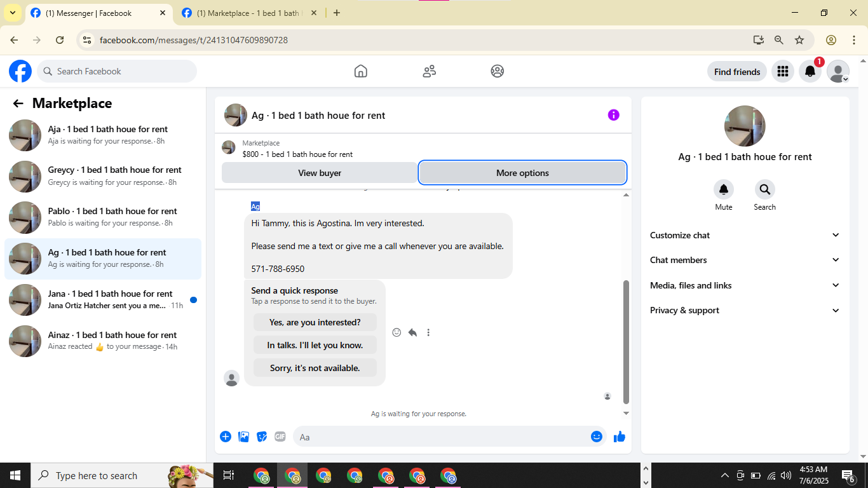Screen dimensions: 868x488
Task: Send 'In talks. I'll let you know.' response
Action: click(x=315, y=345)
